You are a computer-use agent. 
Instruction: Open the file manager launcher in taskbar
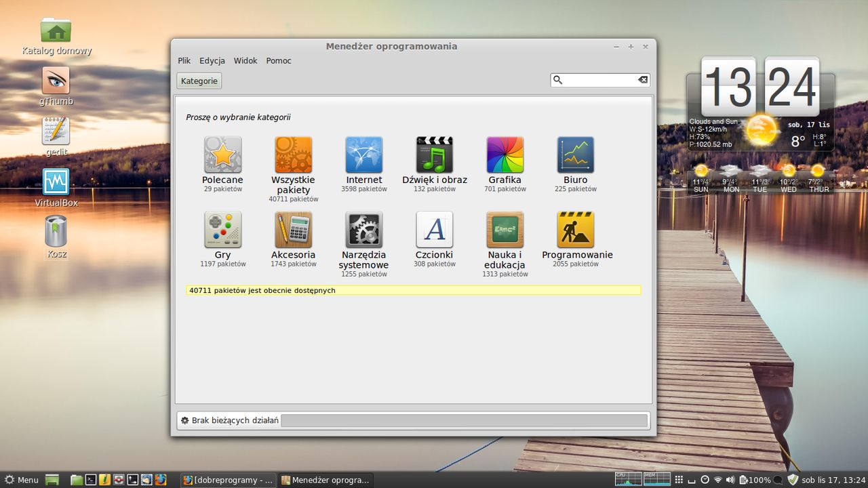pyautogui.click(x=77, y=480)
